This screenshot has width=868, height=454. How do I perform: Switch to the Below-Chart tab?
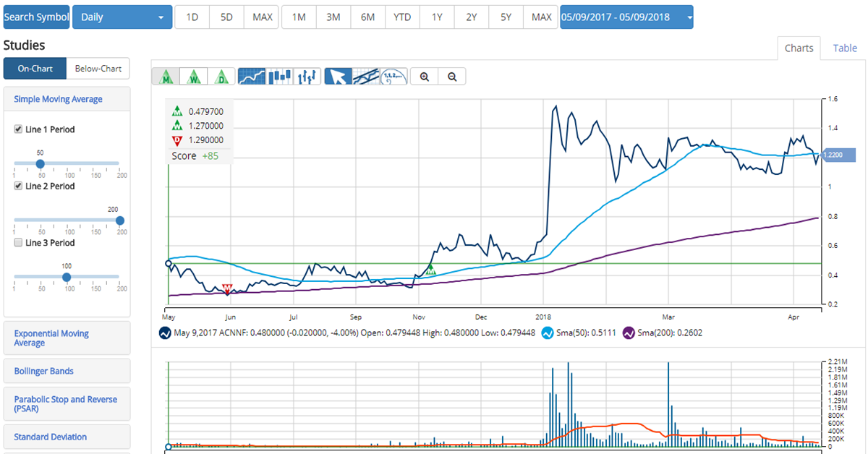coord(98,69)
